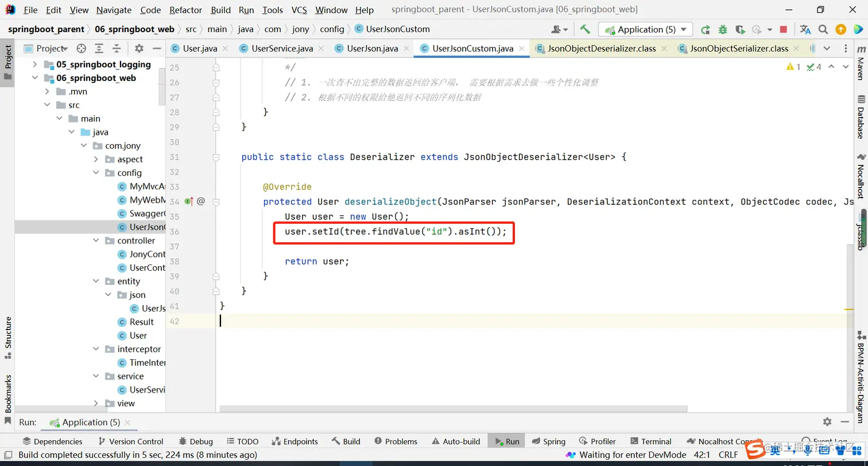Hide the Project panel with the minus icon
The height and width of the screenshot is (466, 868).
pos(156,48)
